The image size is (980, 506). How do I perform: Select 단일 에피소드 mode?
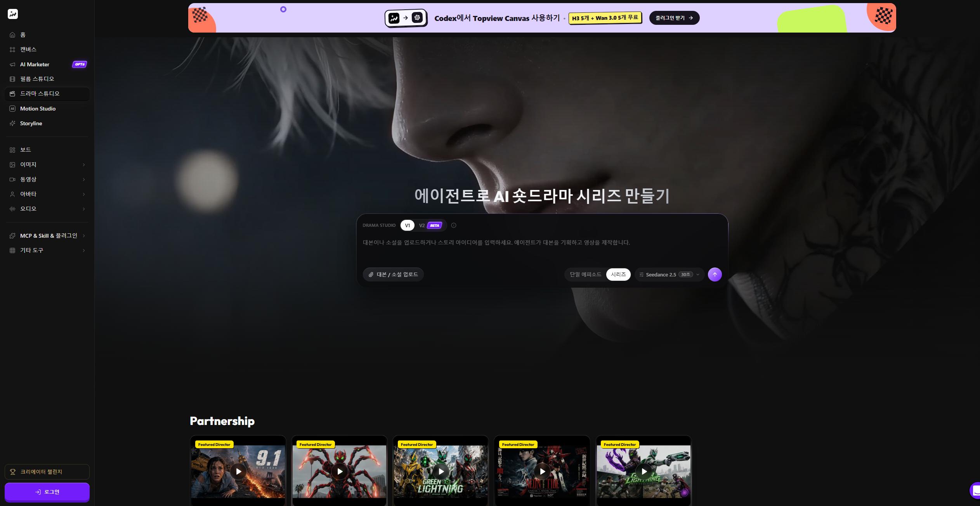(x=585, y=275)
